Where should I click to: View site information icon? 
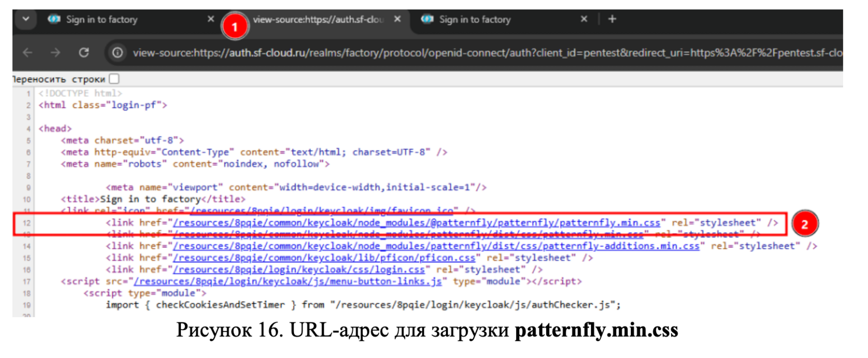(x=118, y=52)
